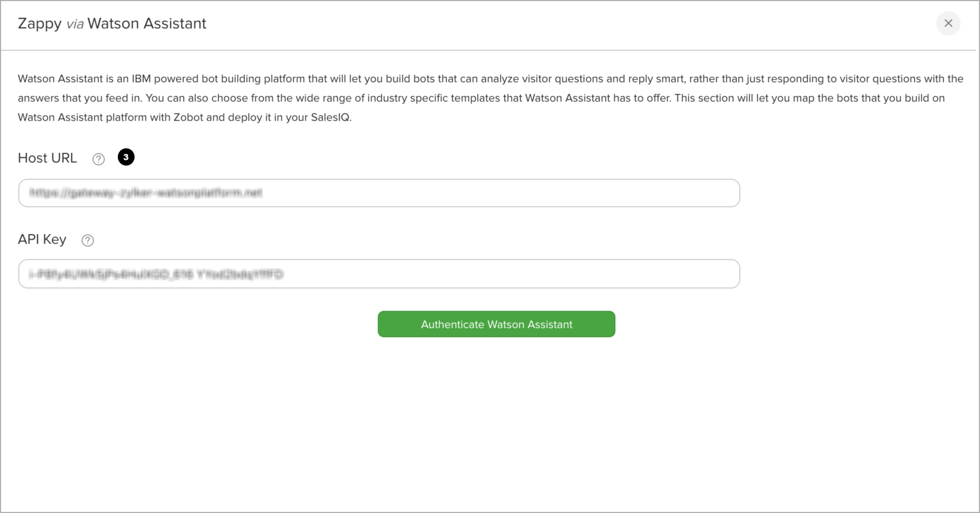Click the blurred gateway URL text
The width and height of the screenshot is (980, 513).
146,193
